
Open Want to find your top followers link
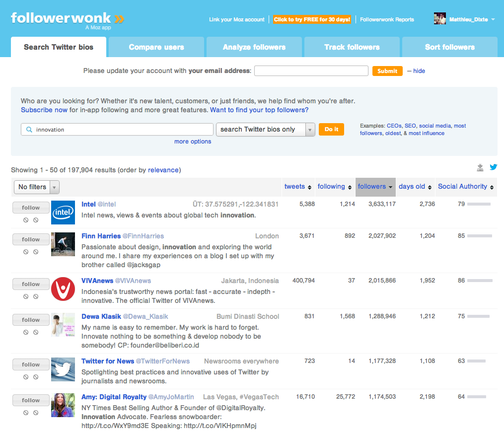259,110
